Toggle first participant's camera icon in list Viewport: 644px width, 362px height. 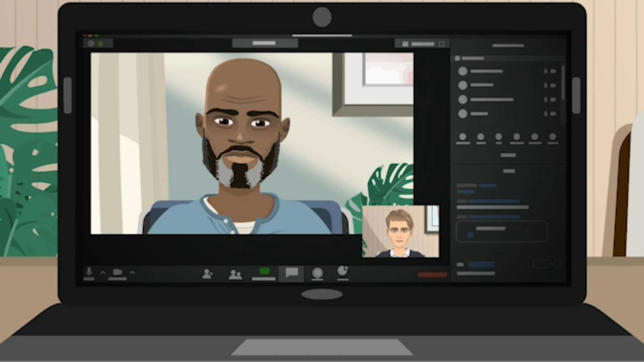pos(553,71)
